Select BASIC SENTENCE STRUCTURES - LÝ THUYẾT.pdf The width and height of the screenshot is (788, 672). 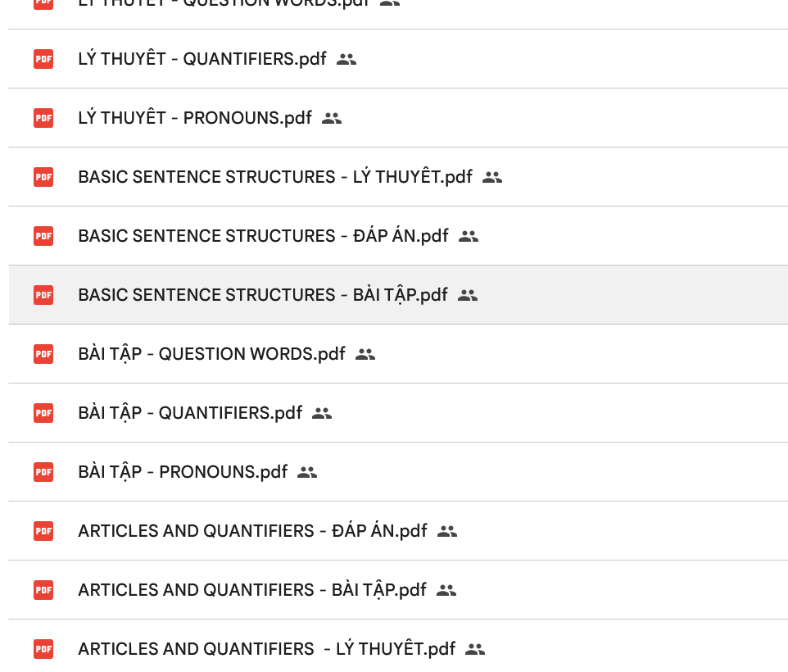[275, 177]
